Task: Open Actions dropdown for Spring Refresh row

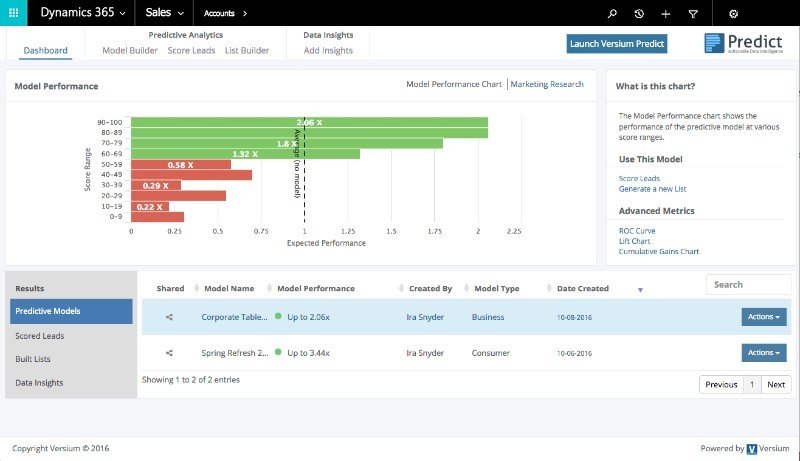Action: pos(764,352)
